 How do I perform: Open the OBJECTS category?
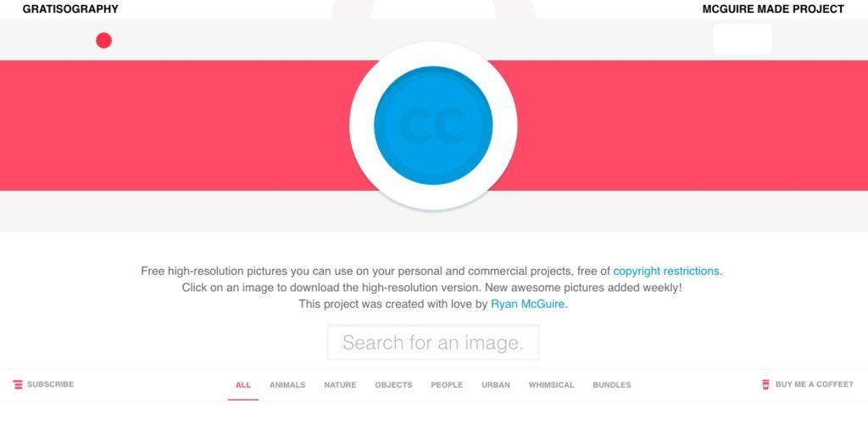tap(393, 385)
